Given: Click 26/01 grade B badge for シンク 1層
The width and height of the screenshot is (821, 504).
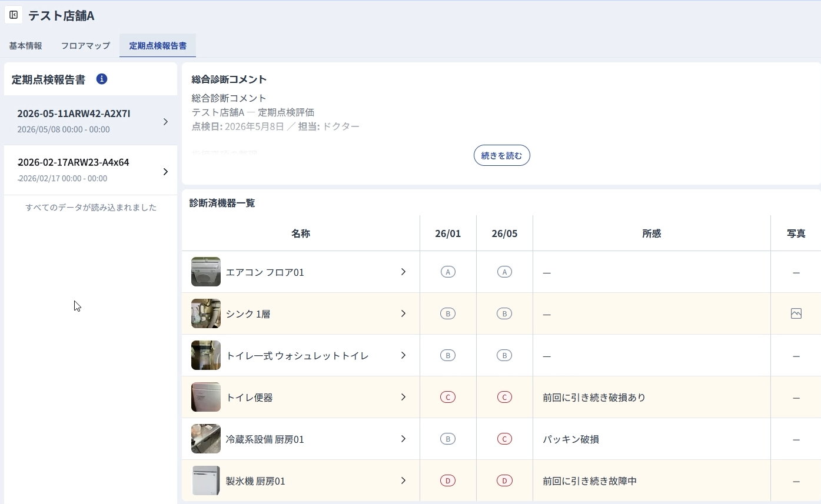Looking at the screenshot, I should tap(448, 313).
